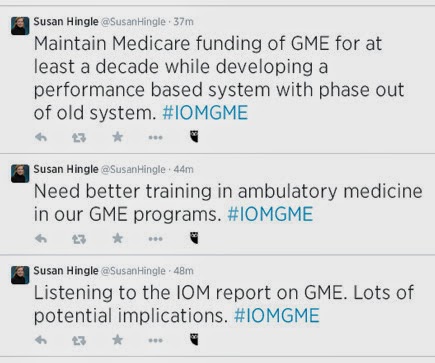This screenshot has height=363, width=435.
Task: Expand ellipsis menu on ambulatory medicine tweet
Action: [x=155, y=239]
